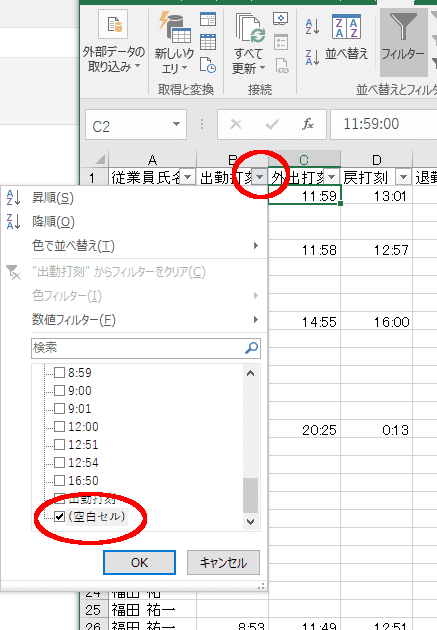Click the filter list scrollbar down arrow
The image size is (437, 630).
pyautogui.click(x=251, y=522)
